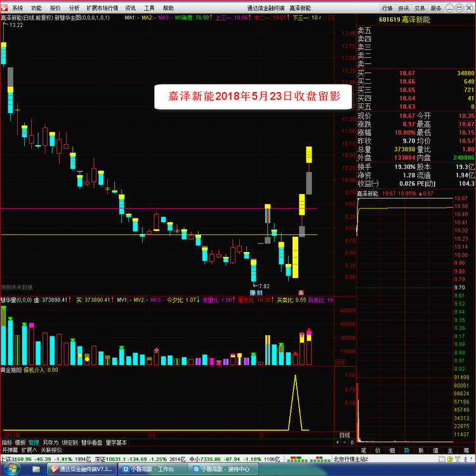The image size is (476, 476).
Task: Click the 交易 trading button
Action: pos(420,8)
